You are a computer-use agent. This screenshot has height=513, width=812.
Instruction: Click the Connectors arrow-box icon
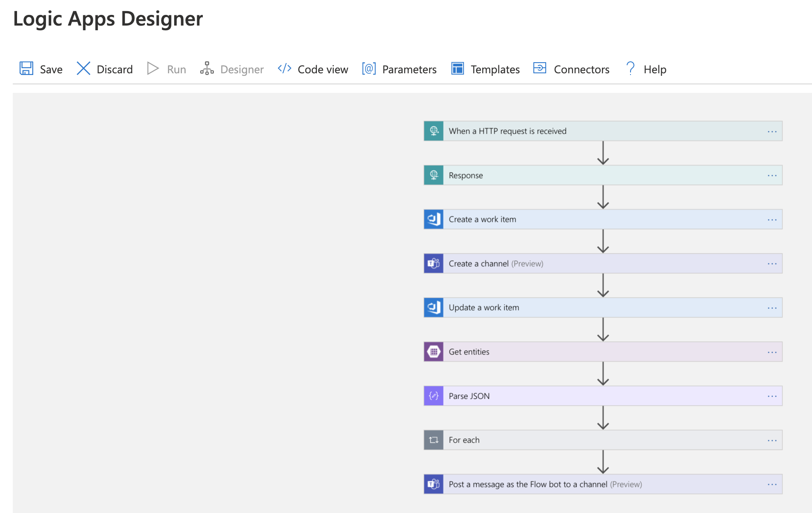[540, 68]
